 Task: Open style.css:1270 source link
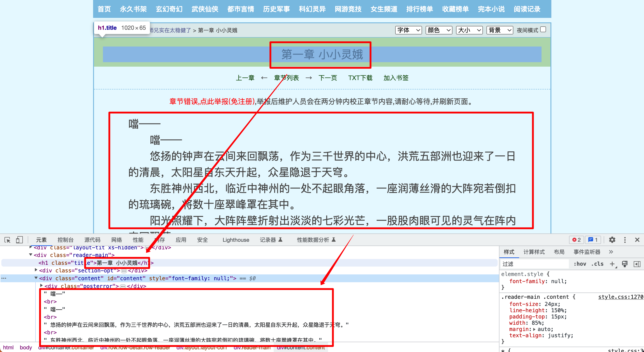620,297
